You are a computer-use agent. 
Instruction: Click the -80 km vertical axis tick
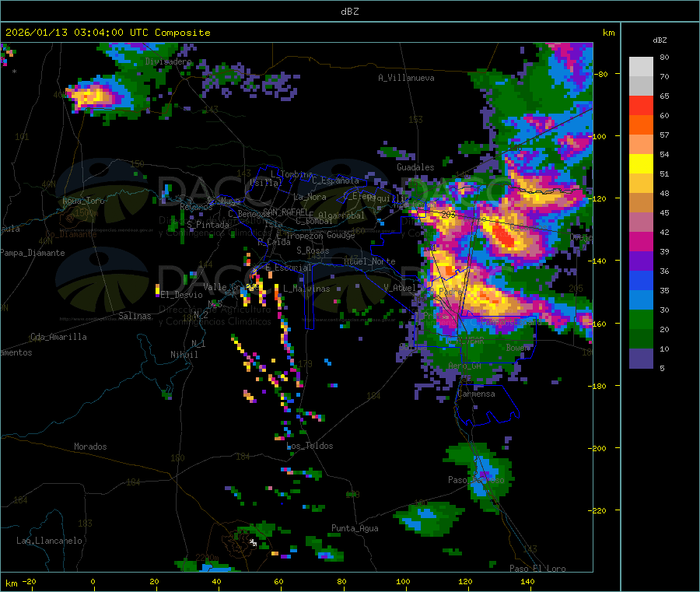coord(601,74)
